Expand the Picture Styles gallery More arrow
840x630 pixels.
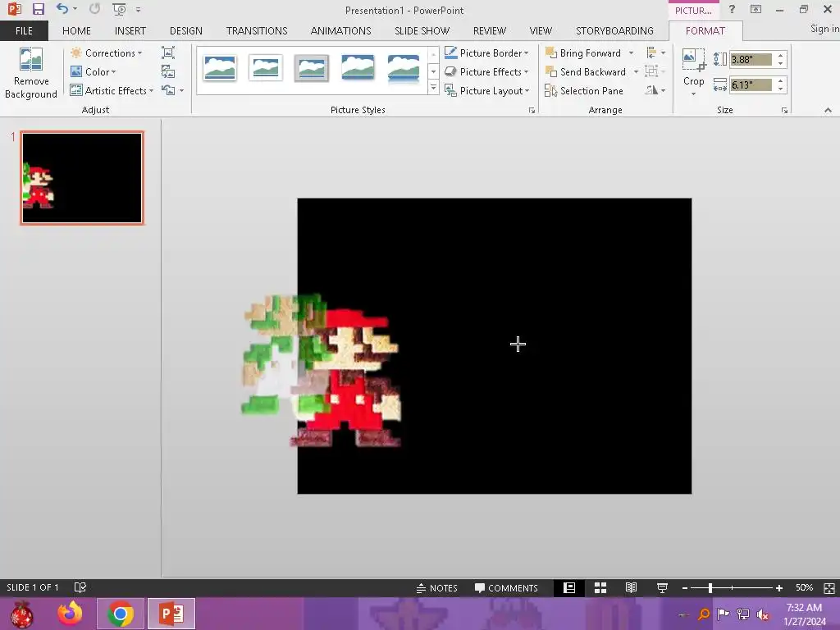433,88
